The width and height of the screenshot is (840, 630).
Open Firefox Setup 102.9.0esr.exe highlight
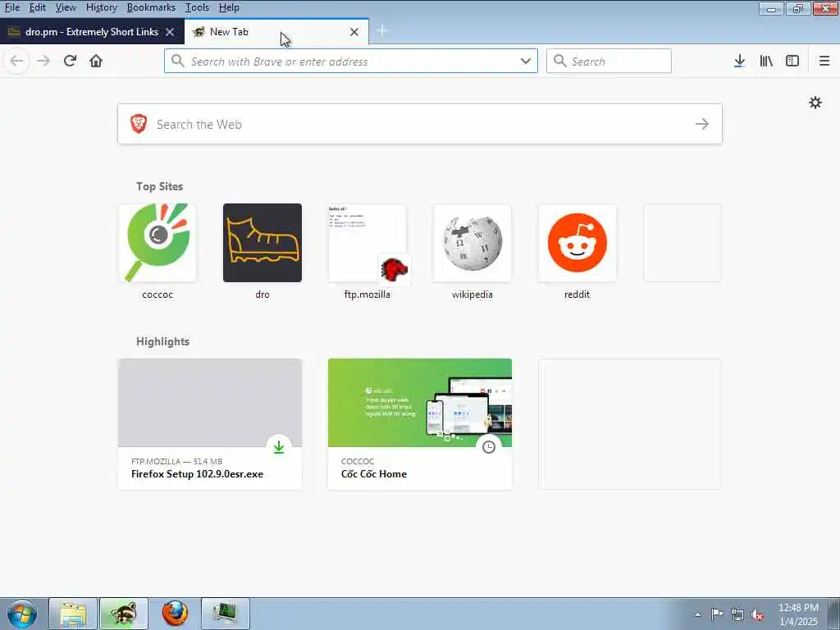[210, 424]
